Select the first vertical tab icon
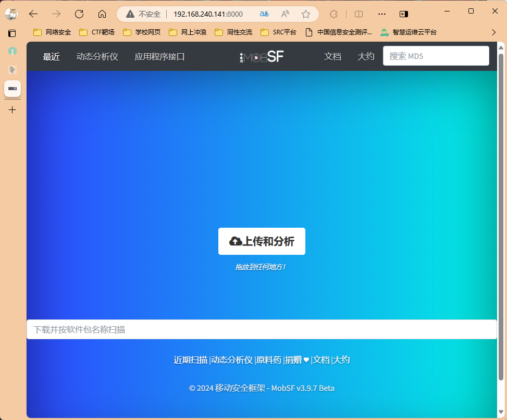This screenshot has width=507, height=420. point(13,51)
